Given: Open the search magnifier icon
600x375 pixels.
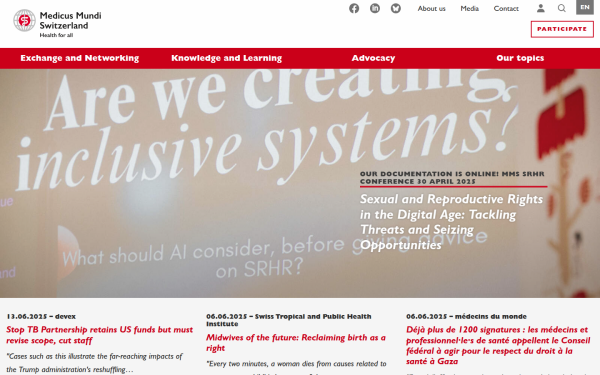Looking at the screenshot, I should coord(561,8).
